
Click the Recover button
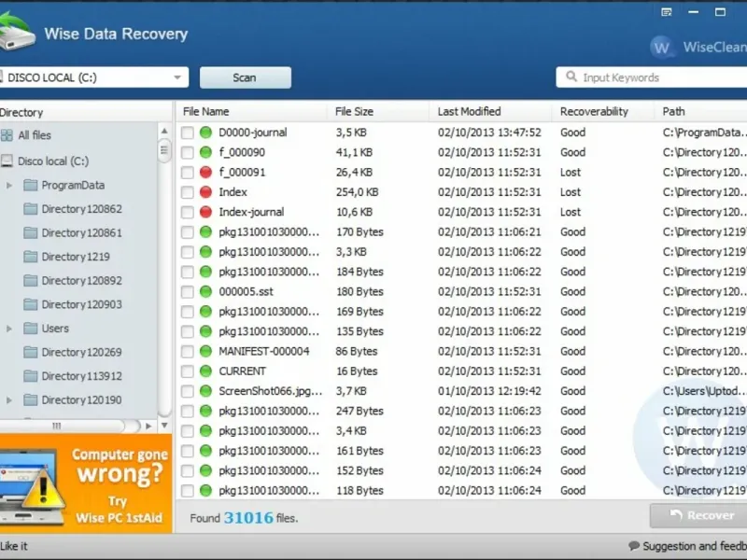point(698,515)
